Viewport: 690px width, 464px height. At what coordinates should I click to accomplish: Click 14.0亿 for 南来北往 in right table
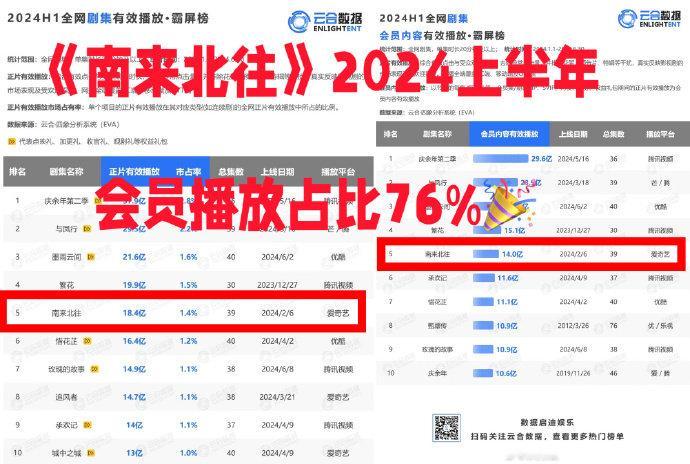(x=512, y=254)
